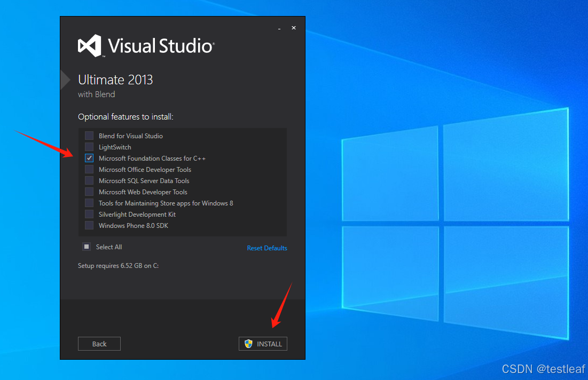Click the Back button
588x380 pixels.
[x=99, y=343]
